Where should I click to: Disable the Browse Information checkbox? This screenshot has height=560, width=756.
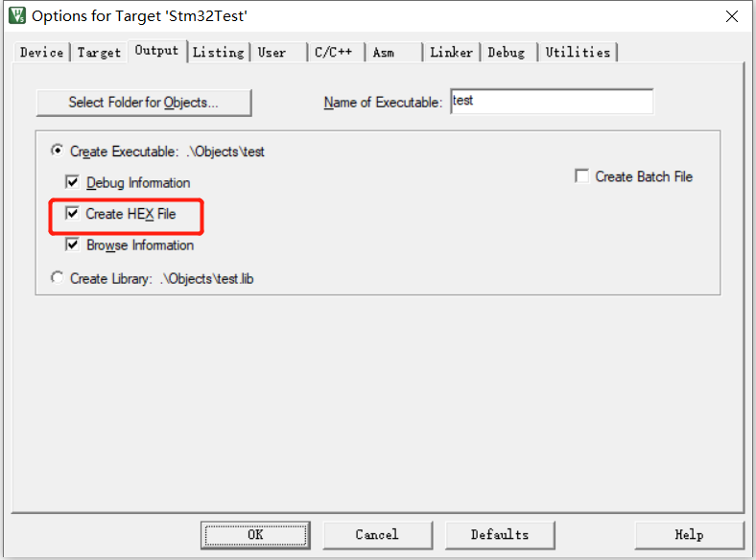[72, 245]
